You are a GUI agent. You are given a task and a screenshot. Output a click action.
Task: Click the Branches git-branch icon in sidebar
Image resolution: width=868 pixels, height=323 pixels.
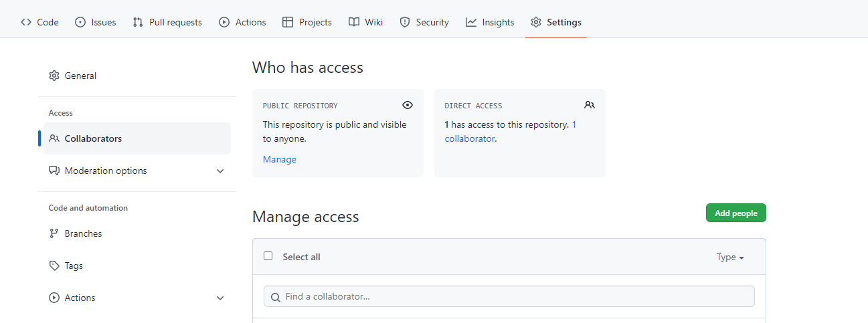[x=54, y=233]
